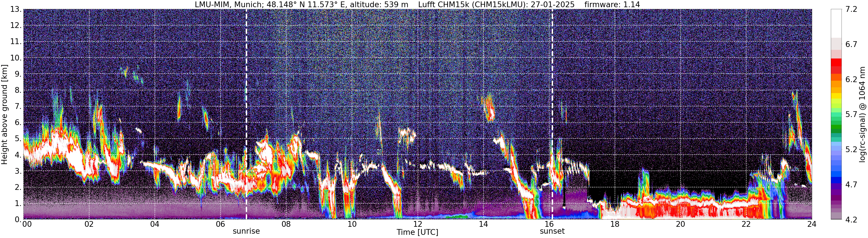Click the 'Height above ground [km]' axis label
868x238 pixels.
click(4, 115)
